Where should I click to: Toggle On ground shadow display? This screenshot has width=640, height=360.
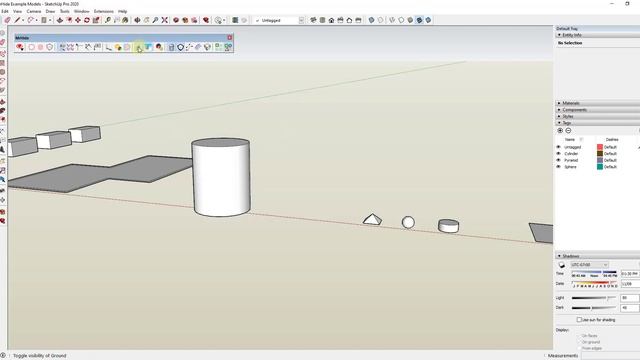pos(579,342)
